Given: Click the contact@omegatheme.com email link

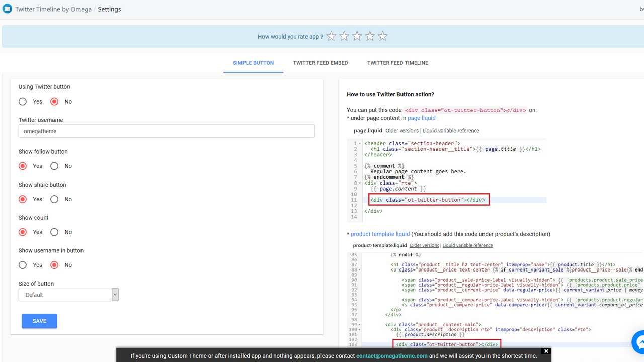Looking at the screenshot, I should click(391, 356).
